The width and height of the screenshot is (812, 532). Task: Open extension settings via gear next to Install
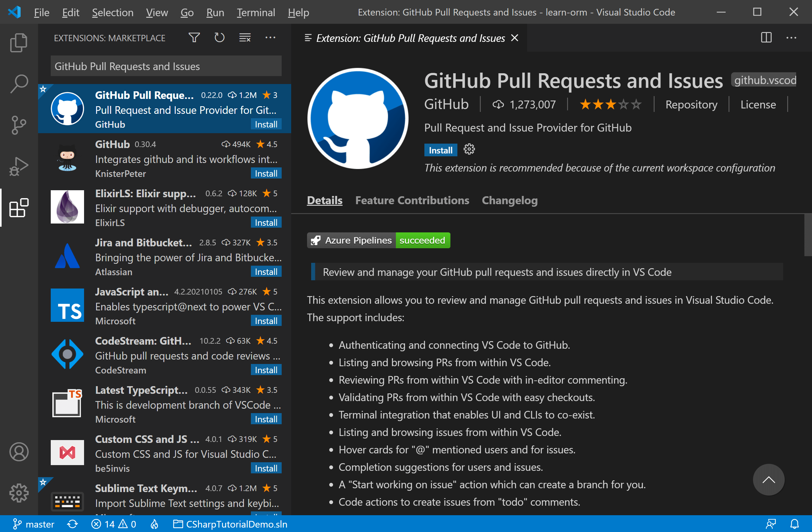click(469, 149)
